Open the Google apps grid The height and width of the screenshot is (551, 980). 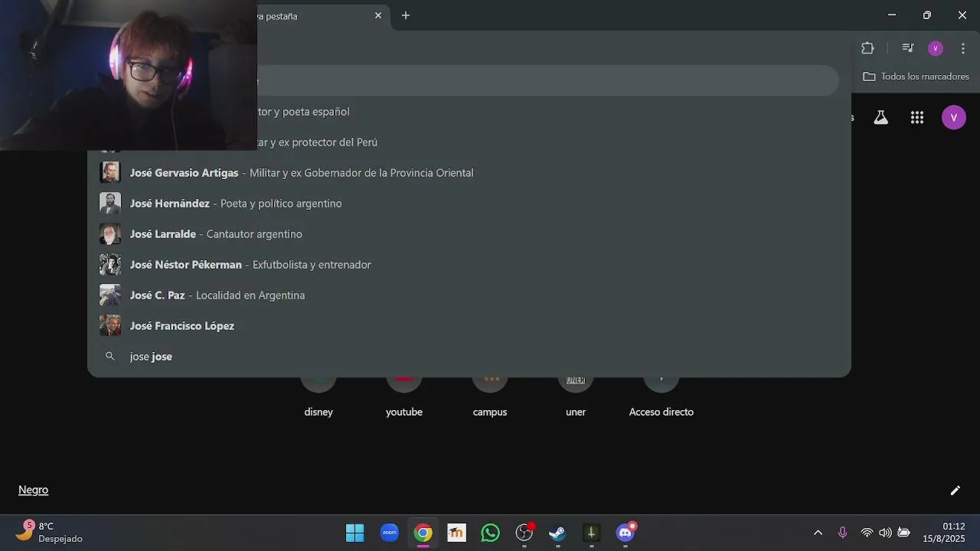(917, 117)
